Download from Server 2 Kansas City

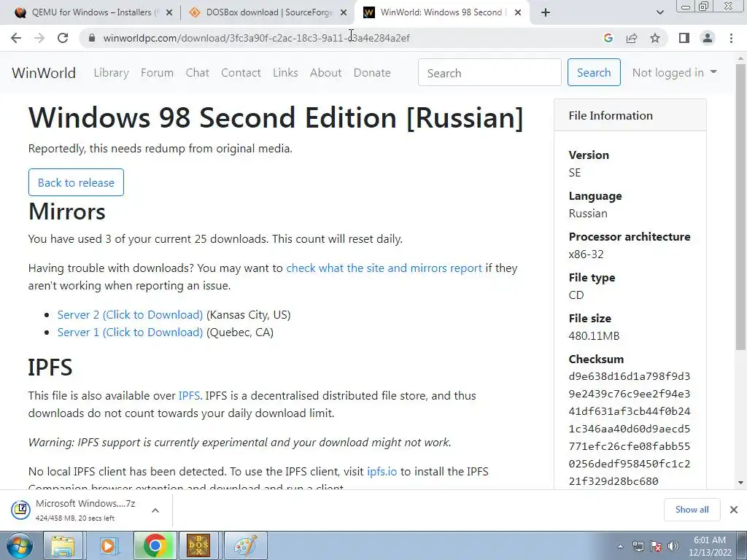(x=130, y=315)
